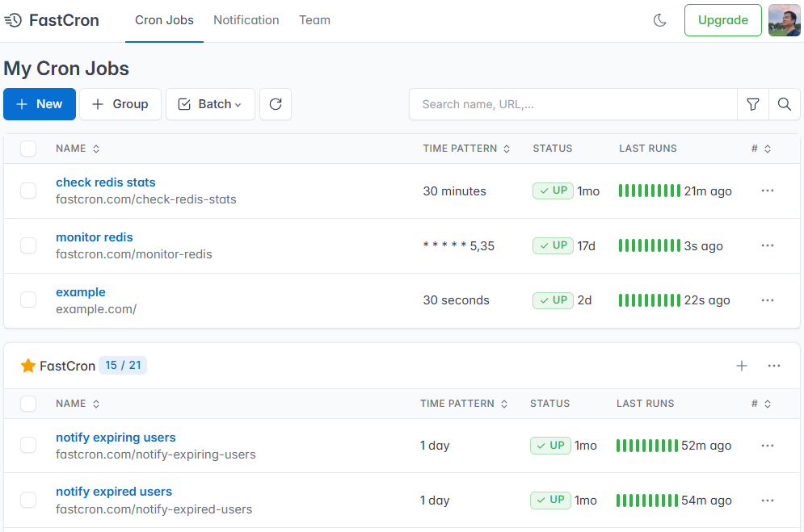Open the filter funnel icon
804x532 pixels.
(x=753, y=104)
